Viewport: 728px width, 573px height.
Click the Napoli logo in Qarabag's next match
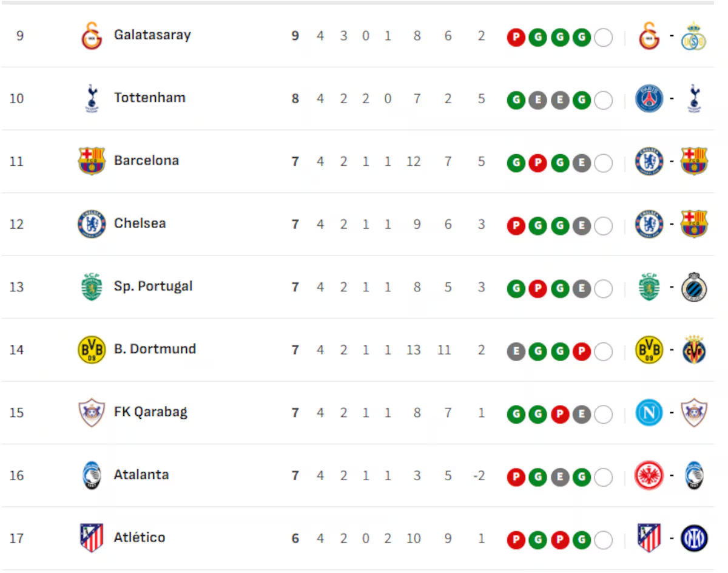[649, 413]
